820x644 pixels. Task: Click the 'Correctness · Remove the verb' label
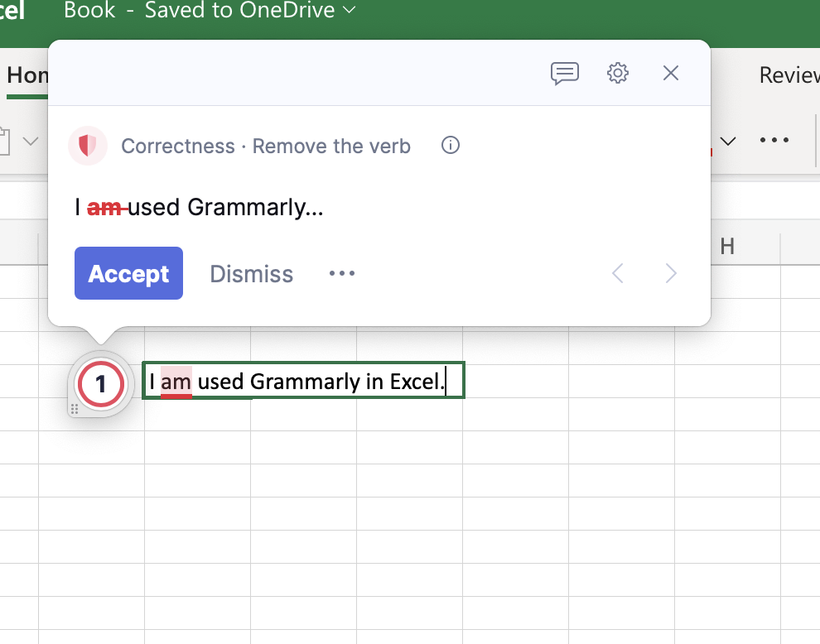(x=266, y=147)
